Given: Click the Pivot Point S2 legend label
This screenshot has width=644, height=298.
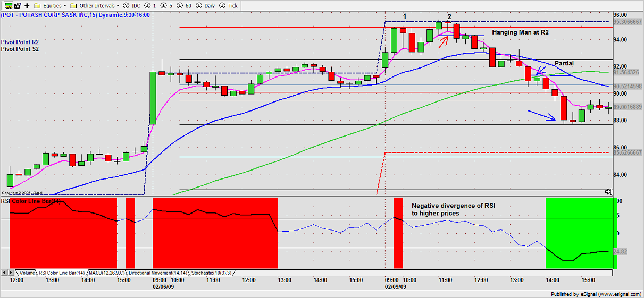Looking at the screenshot, I should tap(20, 49).
